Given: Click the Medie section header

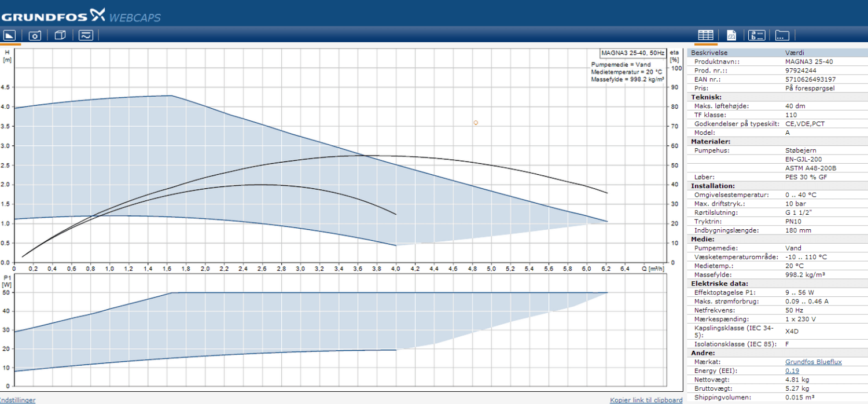Looking at the screenshot, I should [703, 238].
